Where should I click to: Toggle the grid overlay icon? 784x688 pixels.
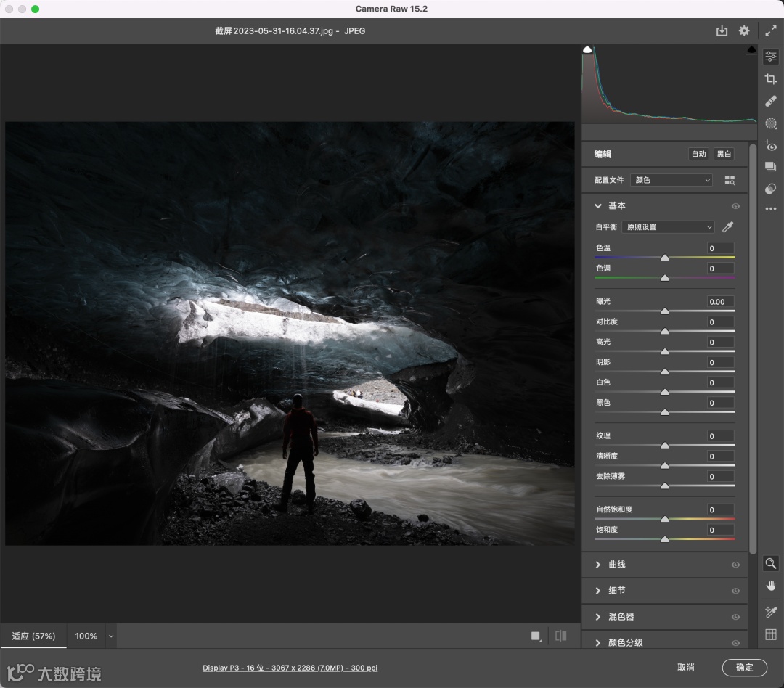click(771, 635)
